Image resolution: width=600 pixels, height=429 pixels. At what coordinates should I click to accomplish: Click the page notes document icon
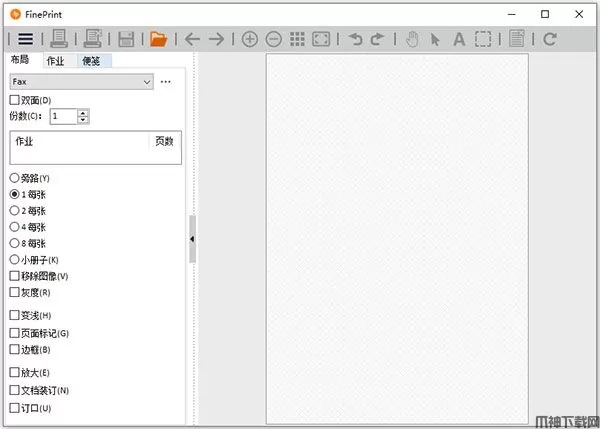pyautogui.click(x=517, y=39)
